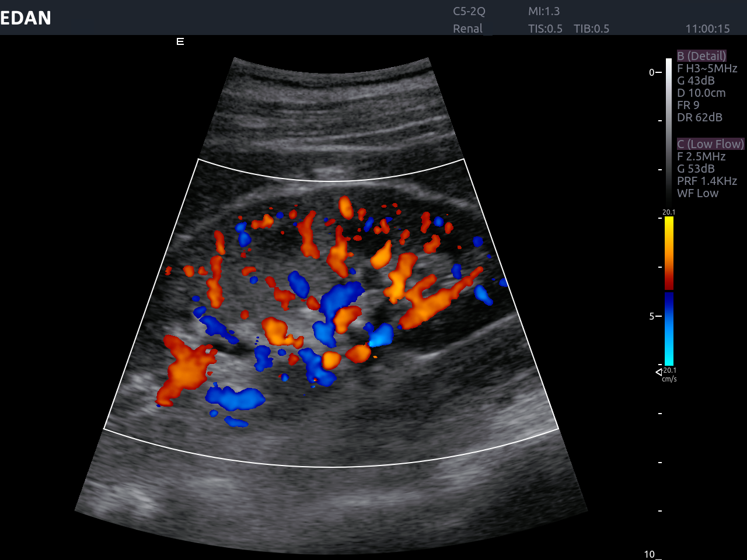The width and height of the screenshot is (747, 560).
Task: Open the Renal exam preset
Action: tap(468, 28)
